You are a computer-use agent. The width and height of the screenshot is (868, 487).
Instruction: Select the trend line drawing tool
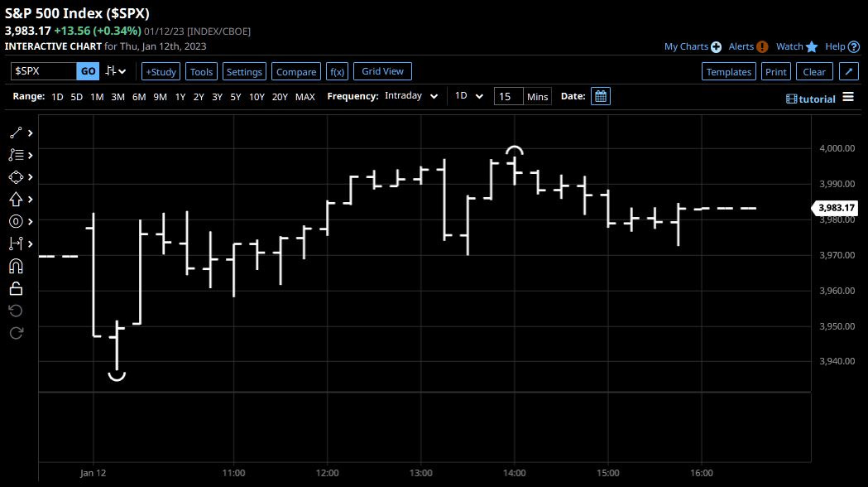tap(16, 133)
